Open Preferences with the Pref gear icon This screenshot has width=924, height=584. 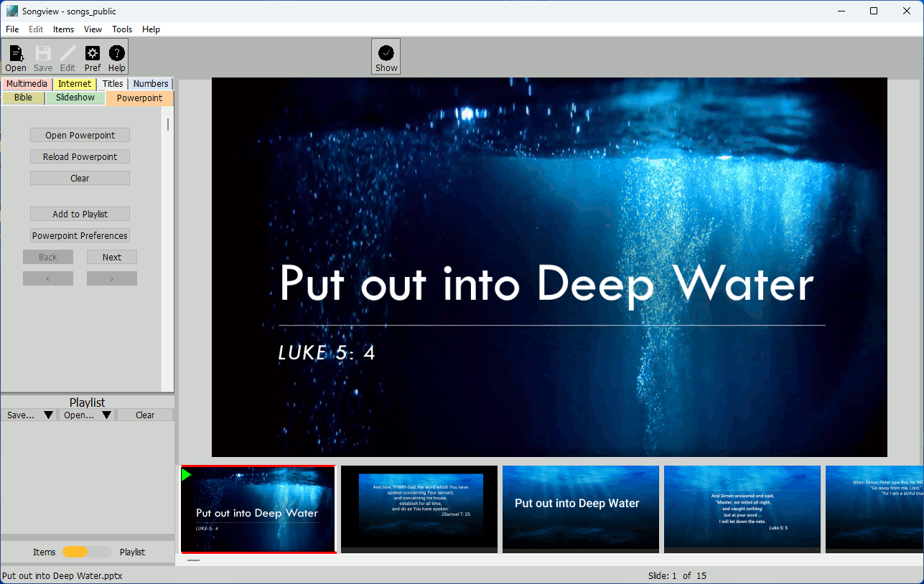[93, 54]
